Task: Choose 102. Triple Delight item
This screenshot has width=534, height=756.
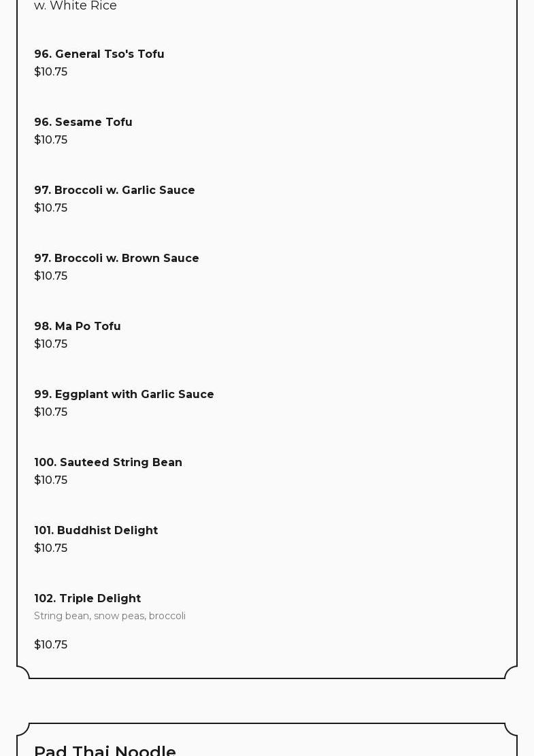Action: 87,598
